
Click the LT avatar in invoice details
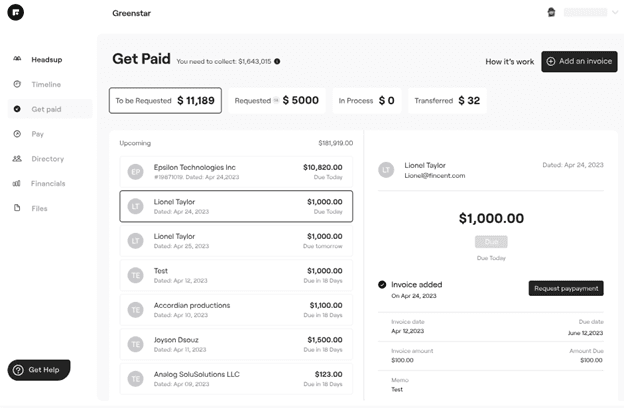click(386, 170)
